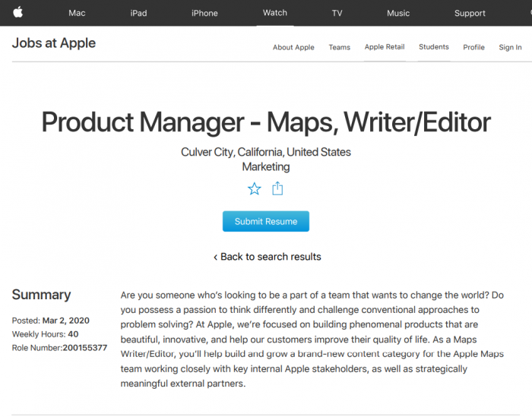532x417 pixels.
Task: Click Support in the top navigation
Action: (470, 13)
